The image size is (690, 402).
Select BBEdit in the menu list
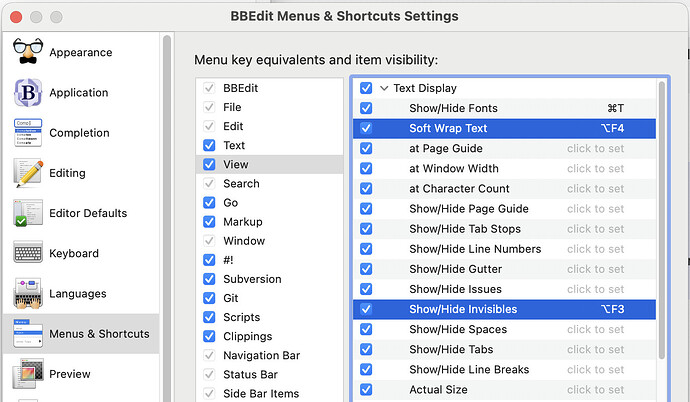(x=269, y=88)
